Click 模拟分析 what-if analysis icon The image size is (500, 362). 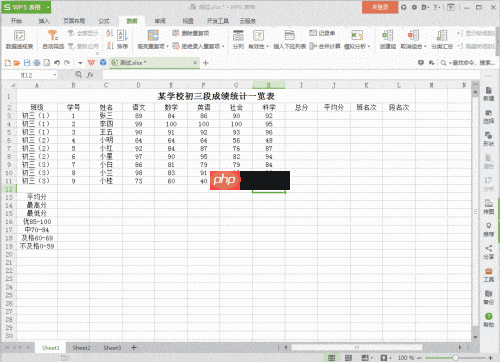pyautogui.click(x=357, y=35)
